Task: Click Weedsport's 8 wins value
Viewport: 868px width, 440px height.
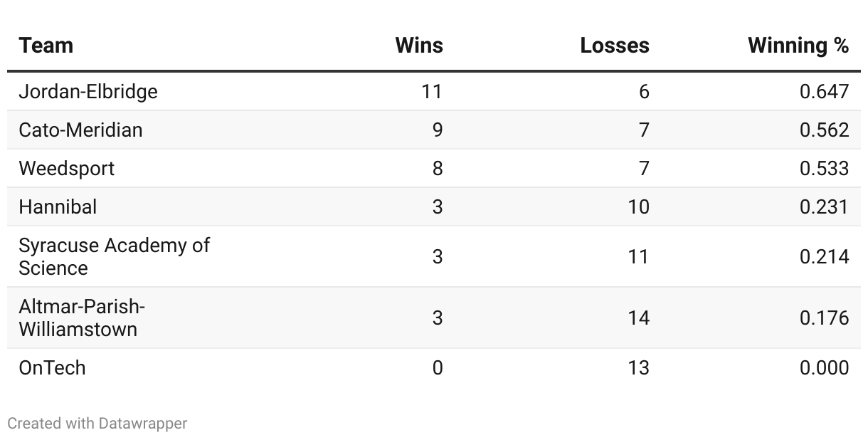Action: [438, 169]
